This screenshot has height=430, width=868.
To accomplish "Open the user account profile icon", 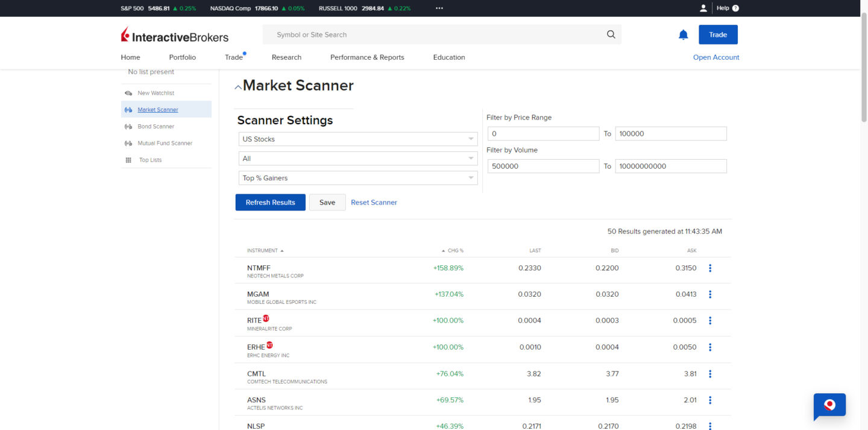I will 703,8.
